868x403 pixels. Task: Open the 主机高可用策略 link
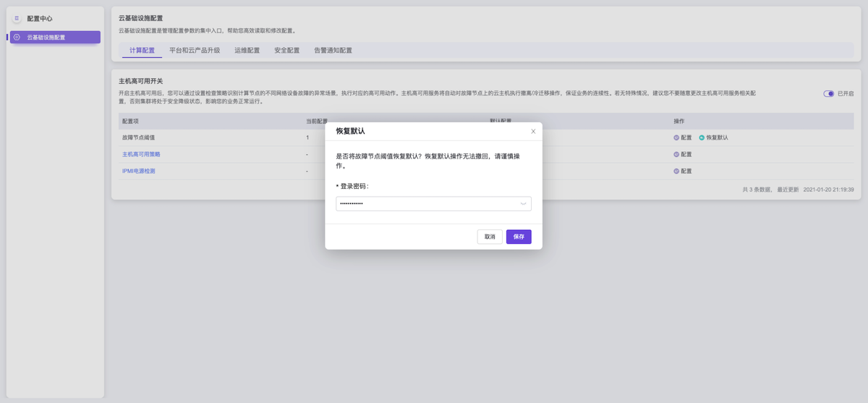[141, 154]
